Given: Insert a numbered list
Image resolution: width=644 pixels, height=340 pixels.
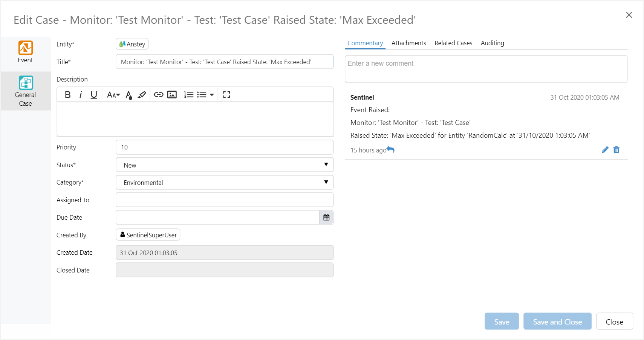Looking at the screenshot, I should [x=189, y=95].
